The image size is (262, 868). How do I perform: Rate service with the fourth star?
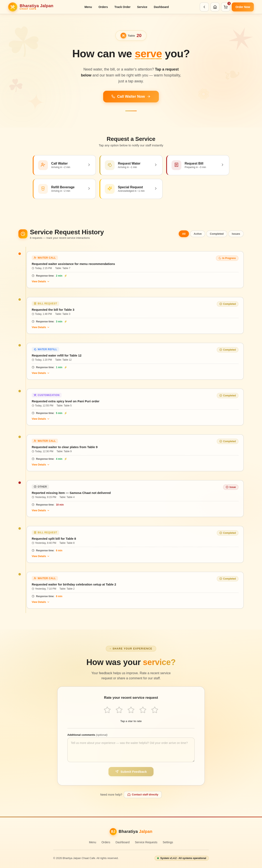pos(143,710)
